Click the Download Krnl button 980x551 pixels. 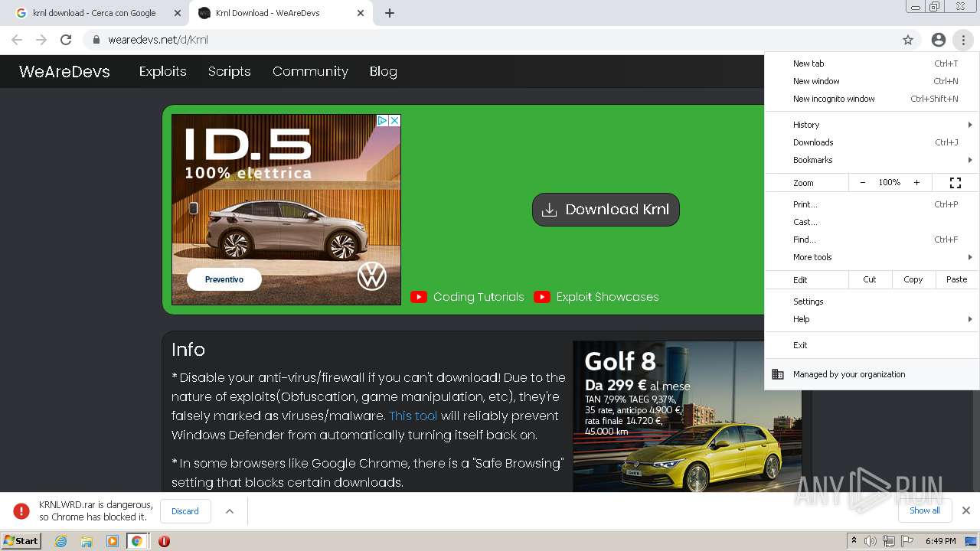tap(606, 210)
